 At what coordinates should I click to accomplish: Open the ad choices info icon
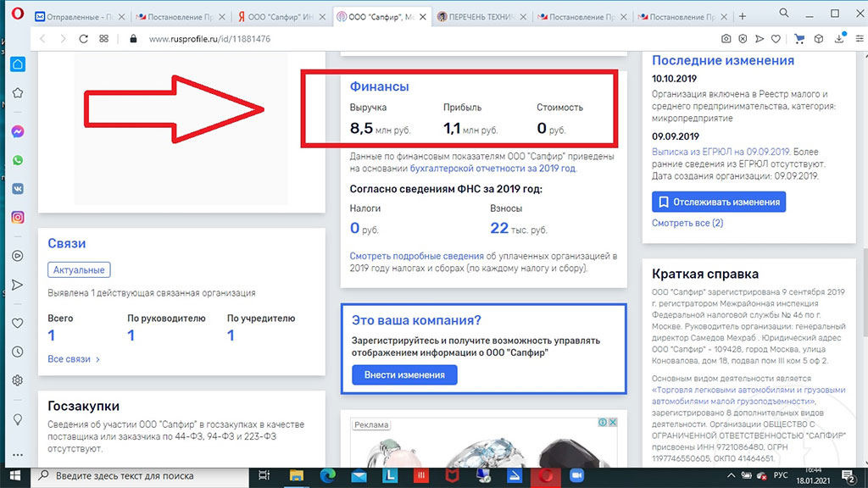point(601,423)
